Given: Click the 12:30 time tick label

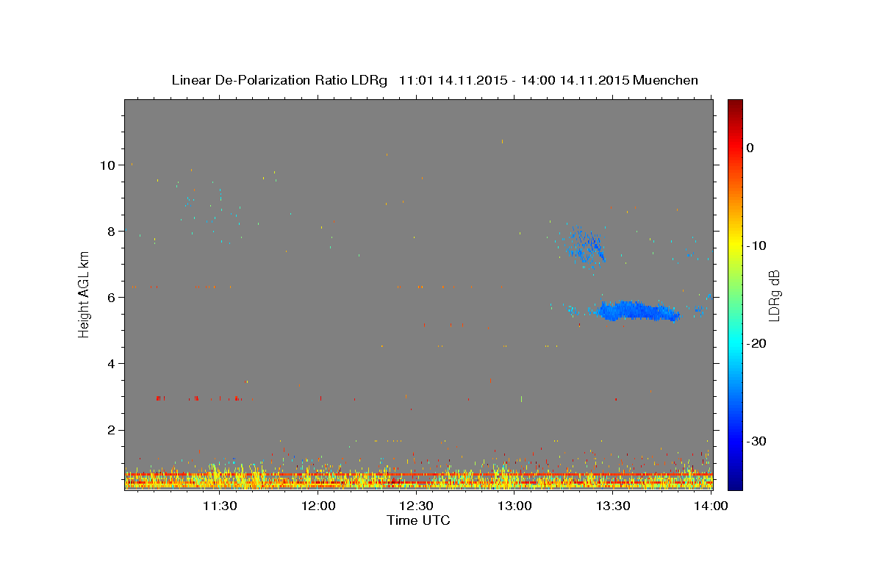Looking at the screenshot, I should click(x=416, y=506).
